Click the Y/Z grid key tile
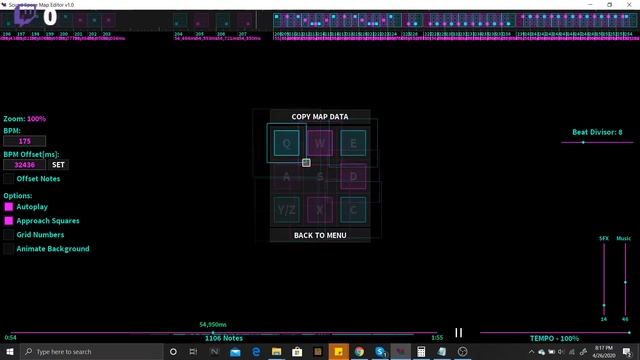 [x=286, y=210]
